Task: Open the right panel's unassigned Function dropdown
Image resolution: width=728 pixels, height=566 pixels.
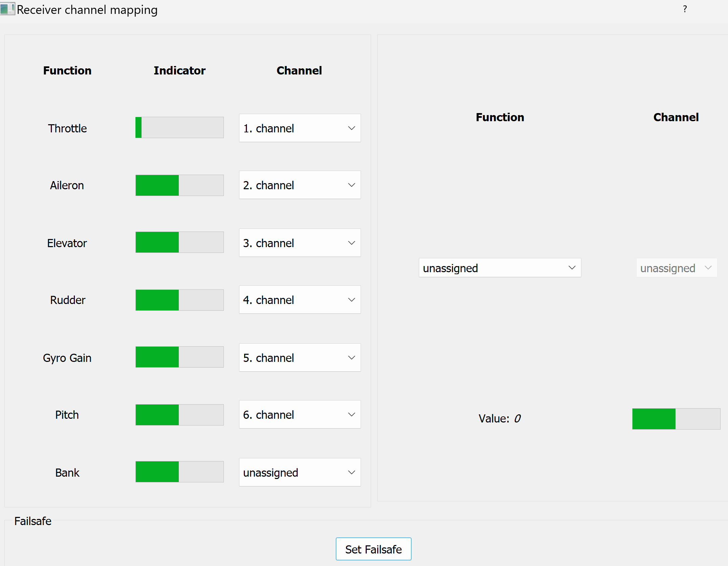Action: point(500,268)
